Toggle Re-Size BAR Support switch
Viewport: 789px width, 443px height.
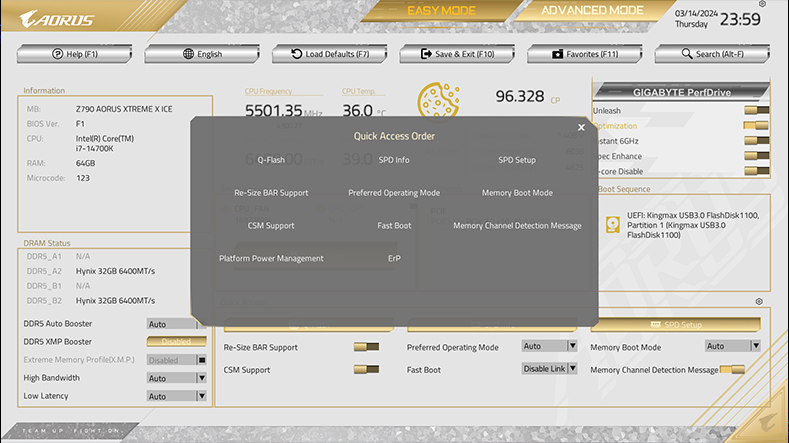(366, 347)
